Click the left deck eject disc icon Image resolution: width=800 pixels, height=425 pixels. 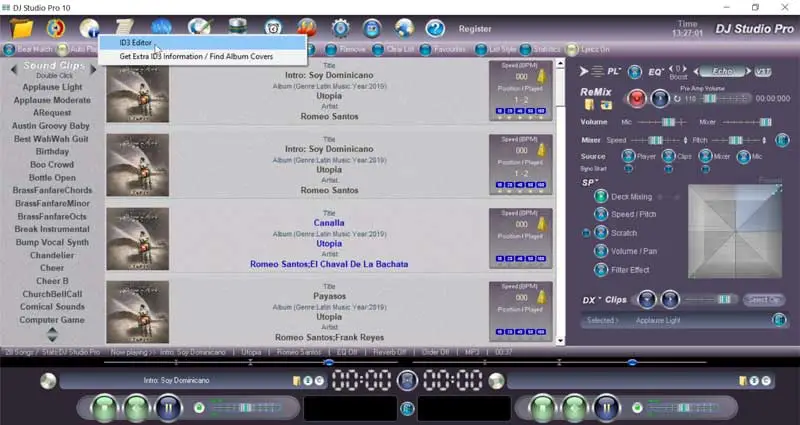pyautogui.click(x=48, y=381)
